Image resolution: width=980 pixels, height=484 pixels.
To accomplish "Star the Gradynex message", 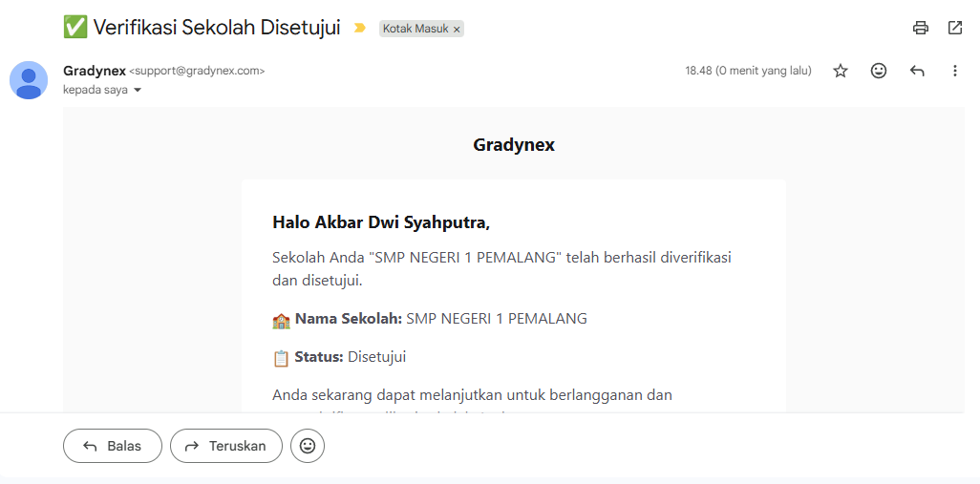I will 841,72.
